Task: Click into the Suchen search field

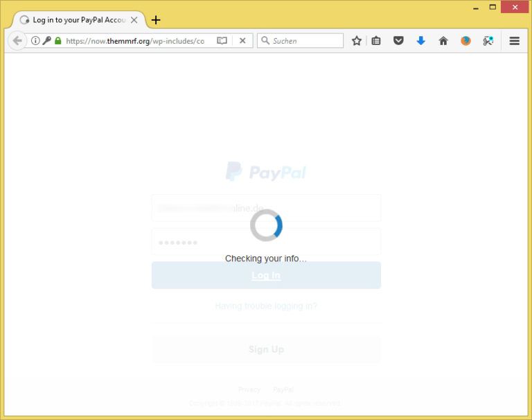Action: pyautogui.click(x=300, y=41)
